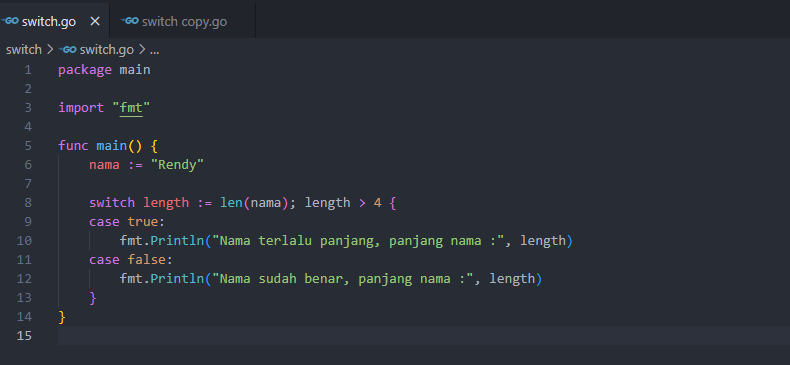Screen dimensions: 790x365
Task: Click the yellow closing brace on line 14
Action: point(62,317)
